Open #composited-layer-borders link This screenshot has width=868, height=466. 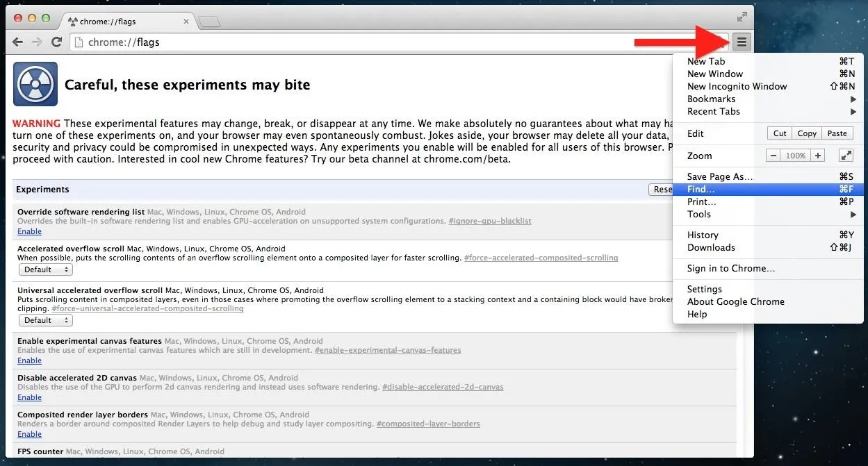point(428,424)
